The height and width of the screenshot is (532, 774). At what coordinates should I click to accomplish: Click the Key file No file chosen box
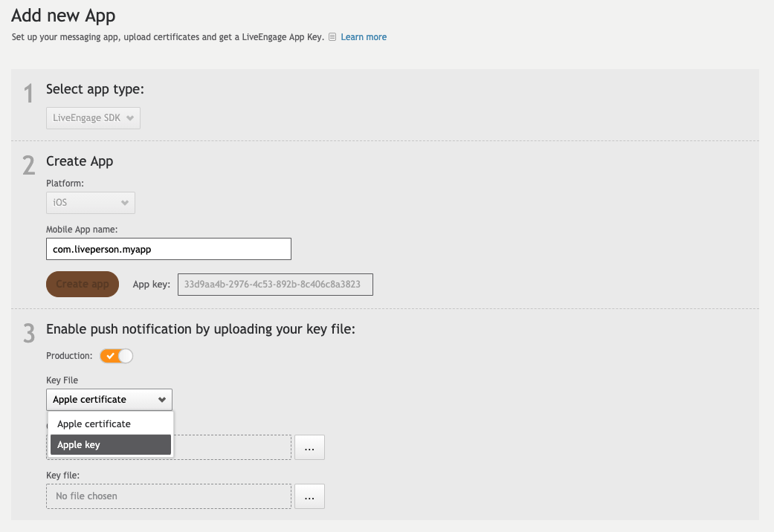(x=169, y=496)
